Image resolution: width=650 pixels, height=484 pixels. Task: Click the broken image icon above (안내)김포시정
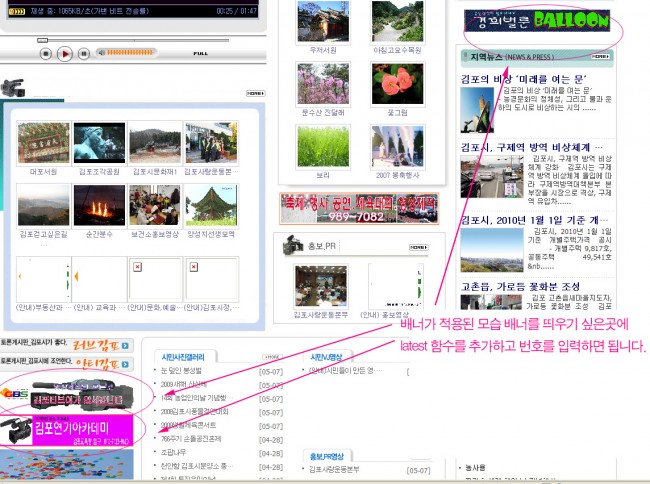(194, 267)
